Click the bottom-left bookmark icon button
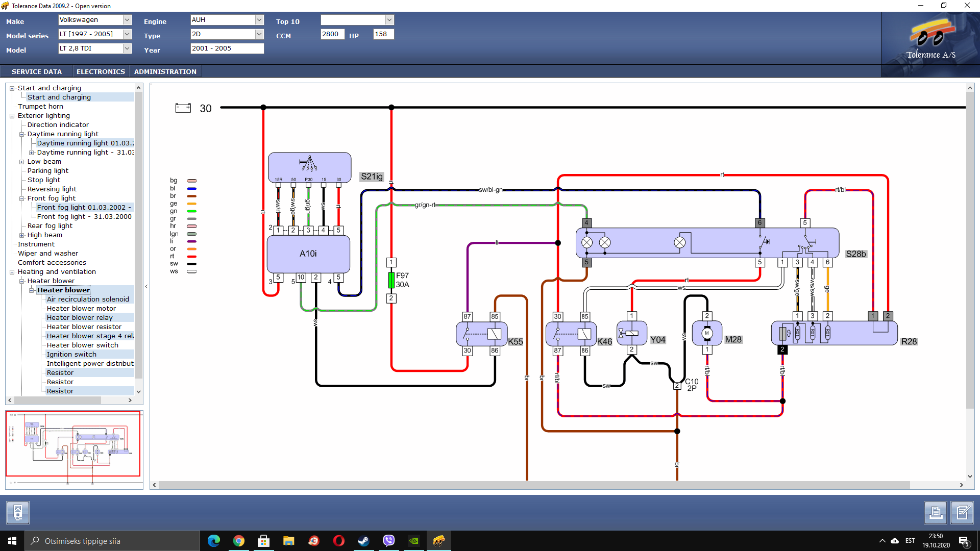 pyautogui.click(x=18, y=512)
